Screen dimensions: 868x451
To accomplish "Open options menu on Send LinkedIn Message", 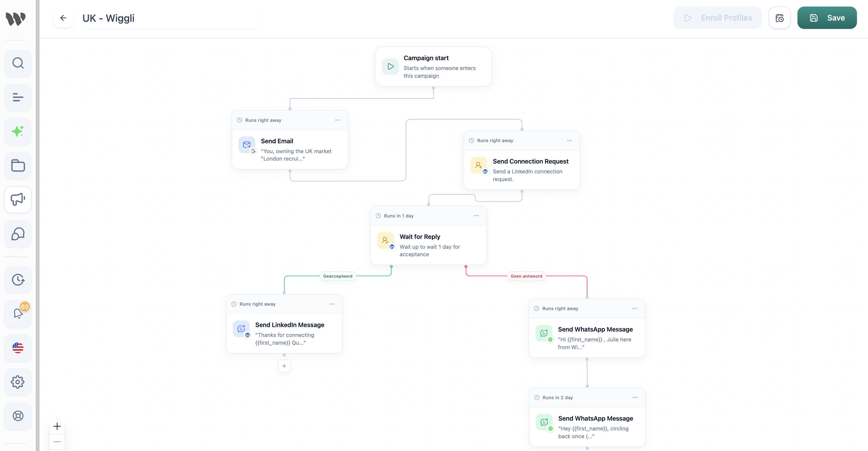I will click(x=332, y=304).
